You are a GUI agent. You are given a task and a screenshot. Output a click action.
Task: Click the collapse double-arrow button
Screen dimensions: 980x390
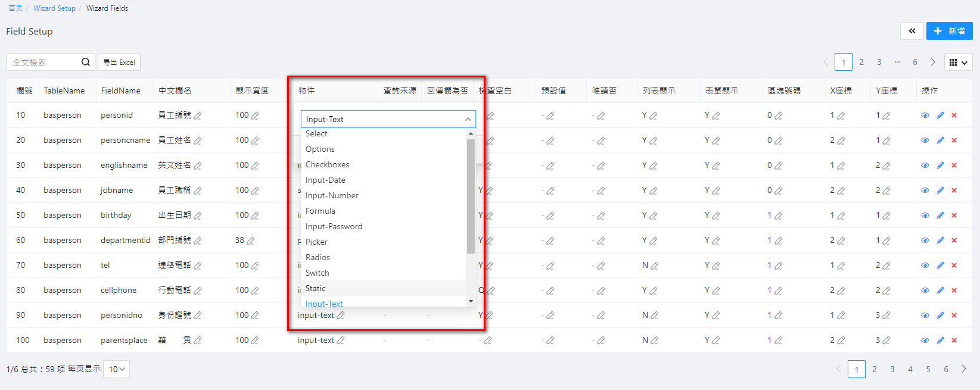911,31
